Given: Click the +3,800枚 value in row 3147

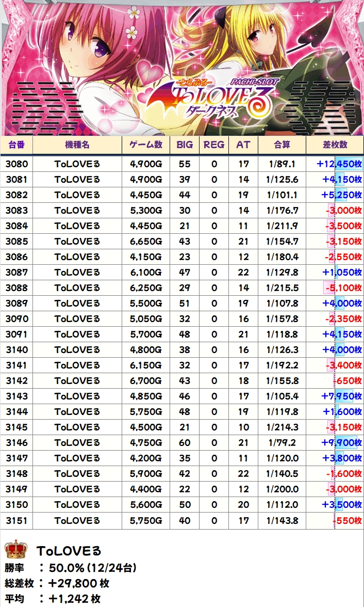Looking at the screenshot, I should 342,458.
